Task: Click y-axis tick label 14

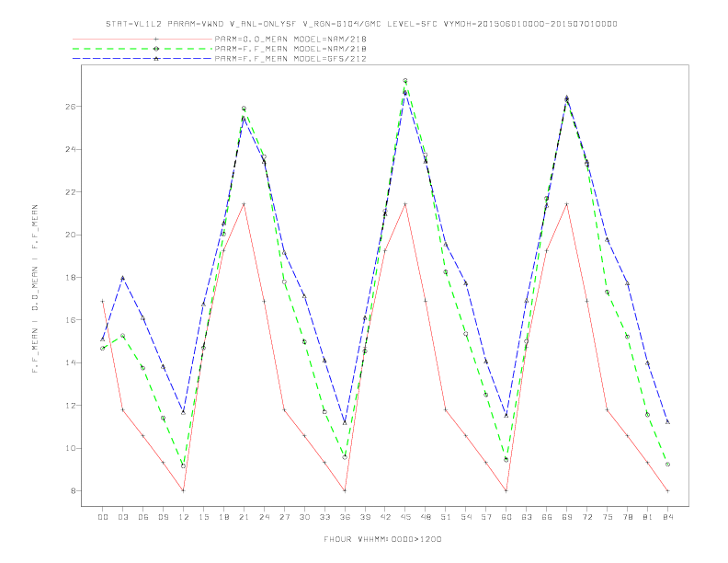Action: (x=70, y=362)
